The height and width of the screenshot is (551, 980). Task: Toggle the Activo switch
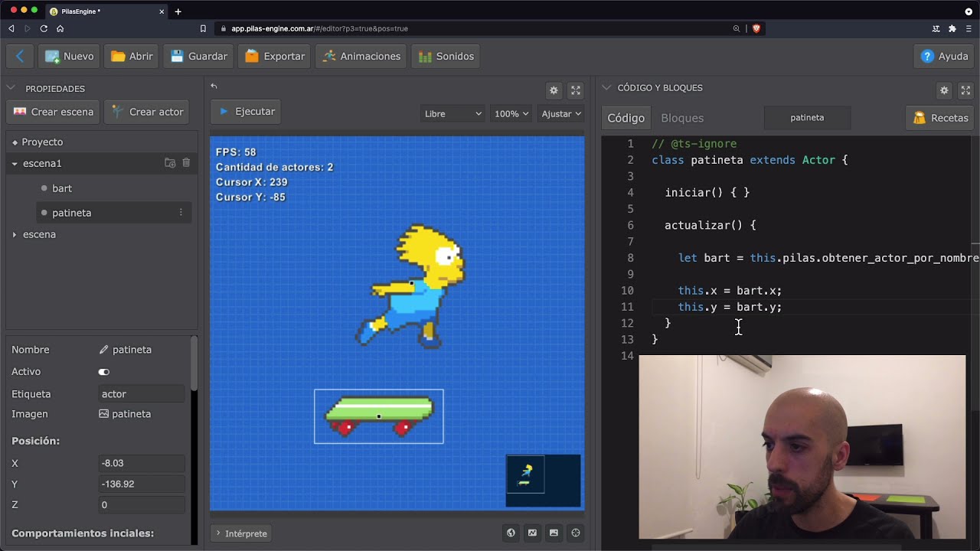(x=104, y=372)
